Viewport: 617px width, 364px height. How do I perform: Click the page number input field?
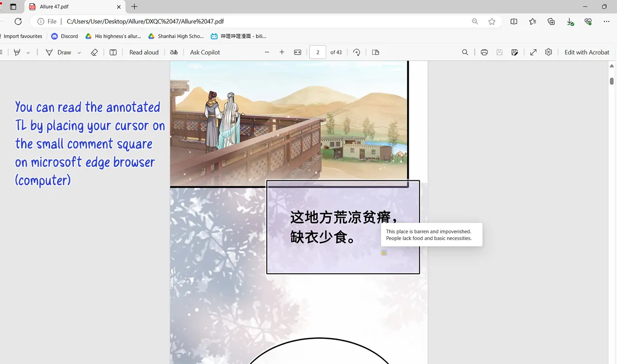(x=317, y=52)
